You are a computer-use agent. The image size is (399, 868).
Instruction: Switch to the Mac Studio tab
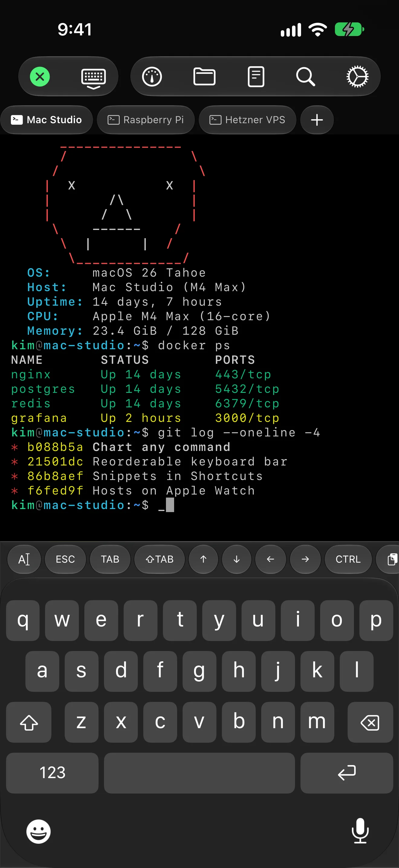tap(47, 120)
